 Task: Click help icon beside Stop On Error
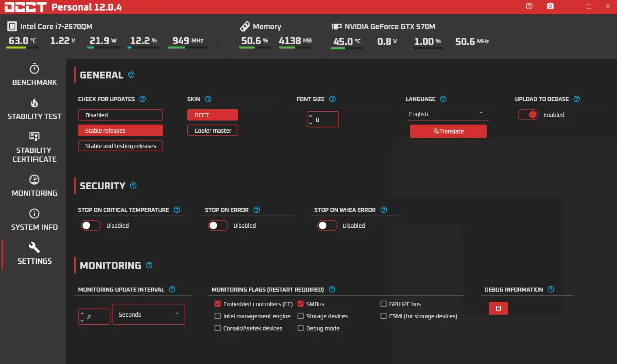pyautogui.click(x=257, y=210)
